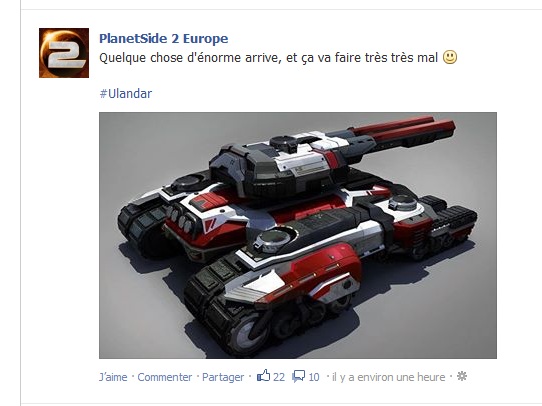Open the #Ulandar hashtag
This screenshot has width=542, height=406.
(126, 94)
